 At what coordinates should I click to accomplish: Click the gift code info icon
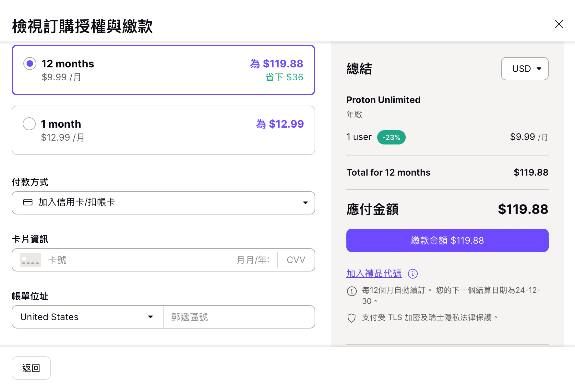click(x=413, y=274)
